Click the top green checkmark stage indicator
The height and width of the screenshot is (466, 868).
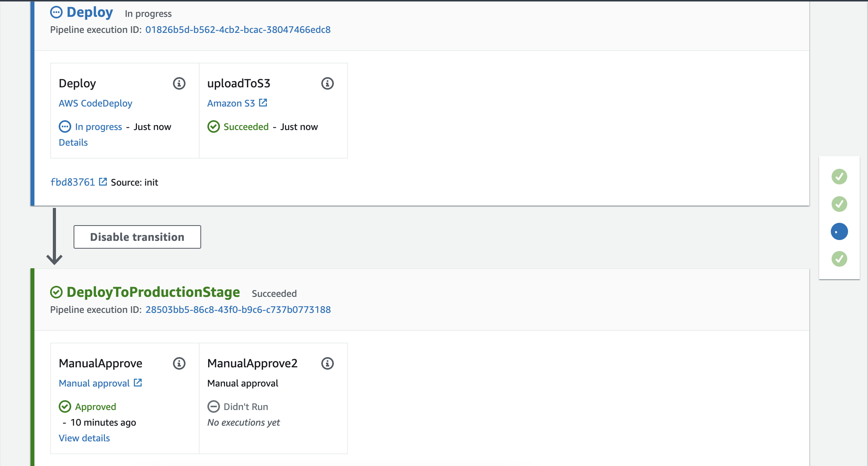coord(839,177)
